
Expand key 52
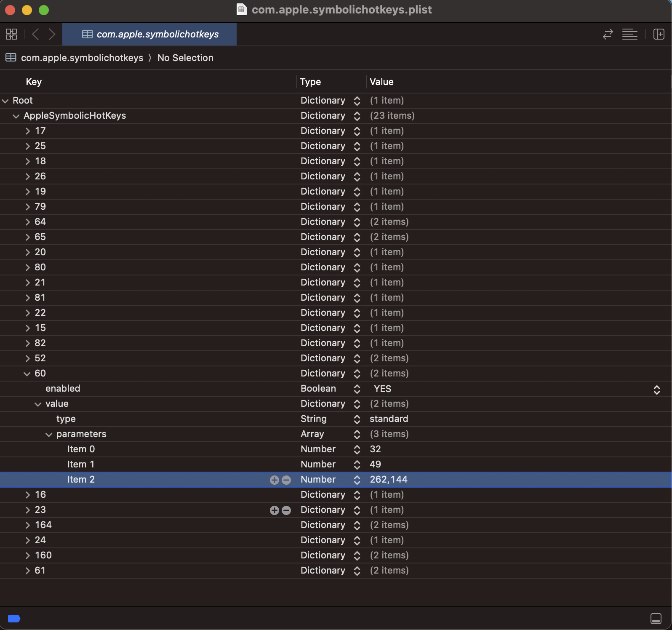[28, 358]
